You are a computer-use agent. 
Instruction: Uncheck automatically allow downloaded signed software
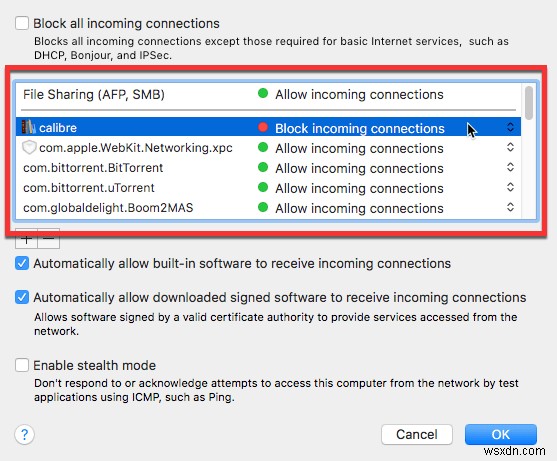pyautogui.click(x=22, y=297)
